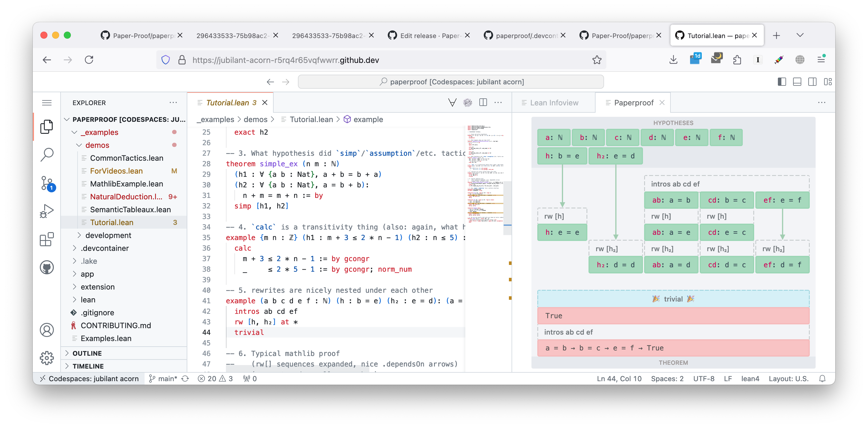Screen dimensions: 868x428
Task: Open the Accounts menu icon
Action: (47, 330)
